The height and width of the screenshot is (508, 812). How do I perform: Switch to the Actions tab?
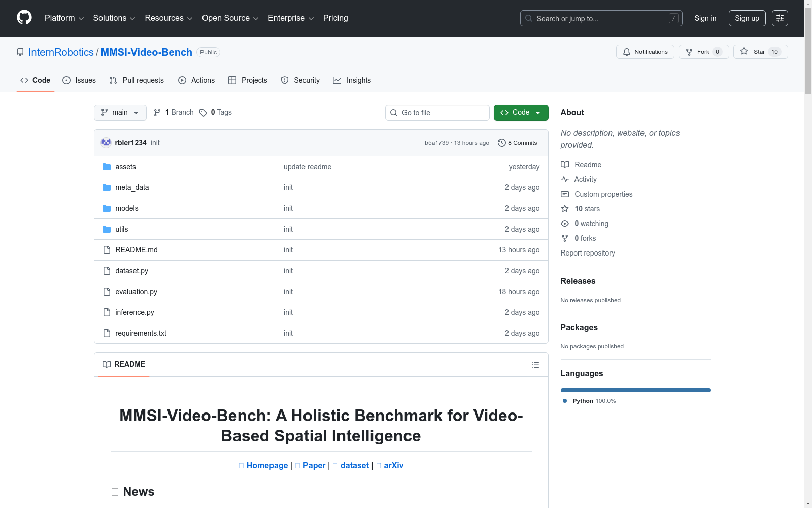pyautogui.click(x=196, y=80)
